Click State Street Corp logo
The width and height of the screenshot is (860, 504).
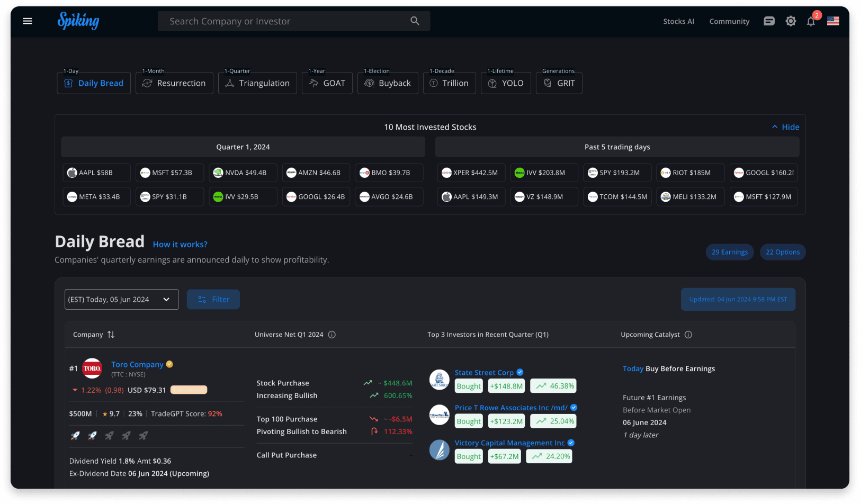pos(439,379)
